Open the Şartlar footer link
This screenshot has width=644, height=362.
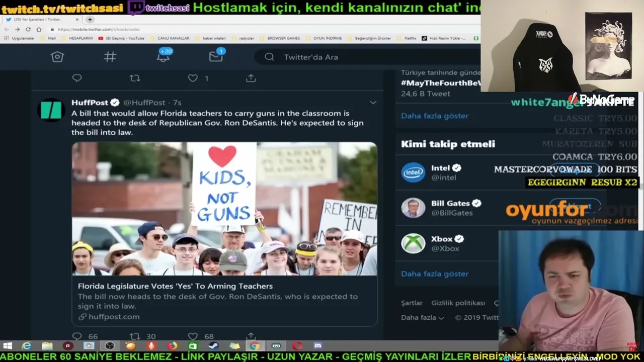(x=412, y=303)
